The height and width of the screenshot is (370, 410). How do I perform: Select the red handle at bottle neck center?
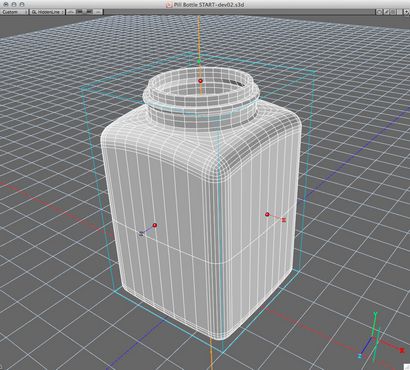(200, 81)
